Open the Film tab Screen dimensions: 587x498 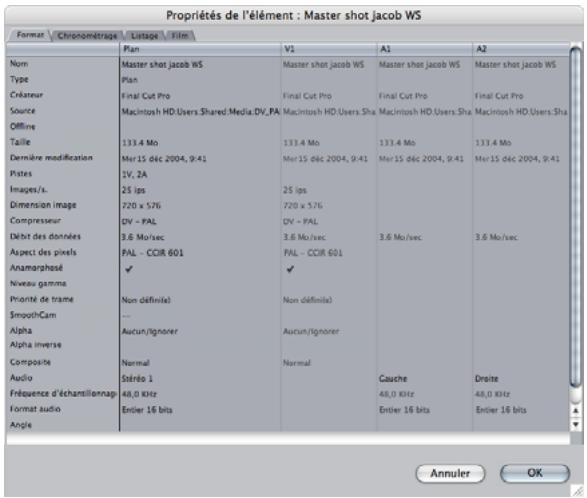[x=180, y=36]
